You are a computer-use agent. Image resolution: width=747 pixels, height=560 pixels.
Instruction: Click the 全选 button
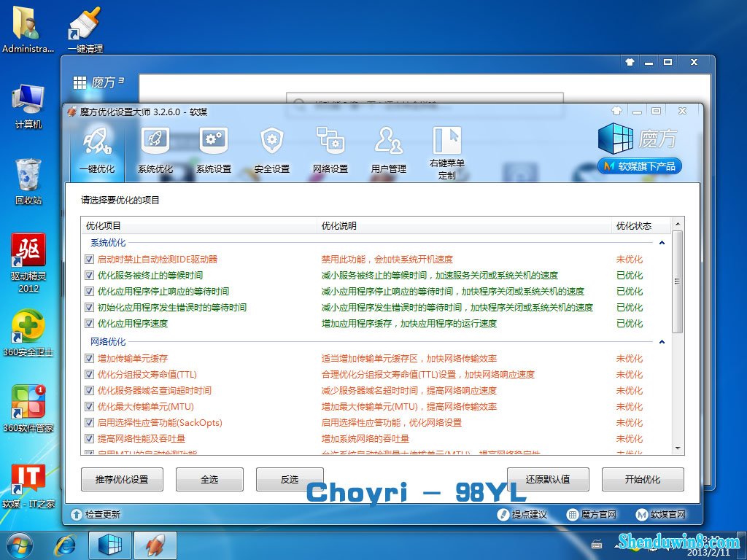tap(209, 480)
